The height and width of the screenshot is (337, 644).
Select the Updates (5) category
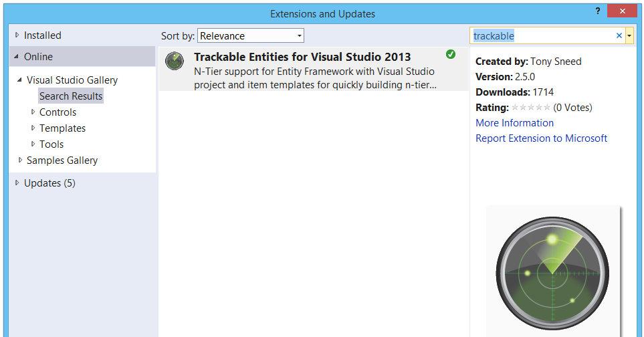coord(49,183)
